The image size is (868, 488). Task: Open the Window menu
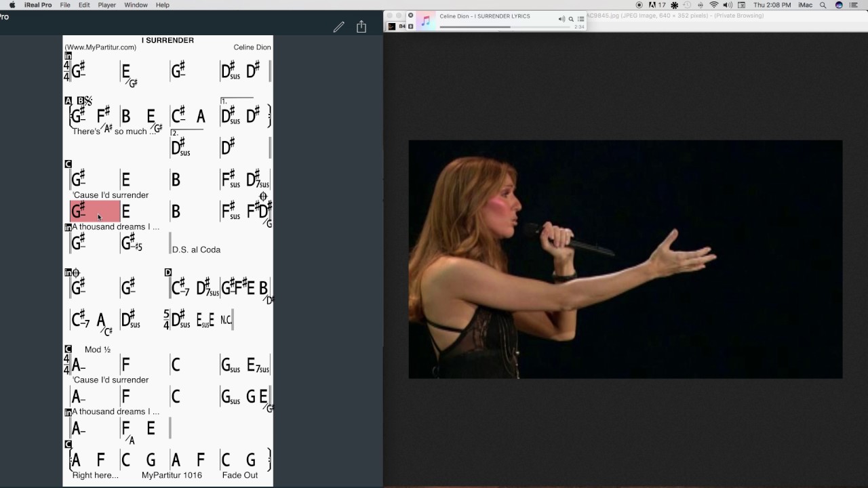[136, 5]
